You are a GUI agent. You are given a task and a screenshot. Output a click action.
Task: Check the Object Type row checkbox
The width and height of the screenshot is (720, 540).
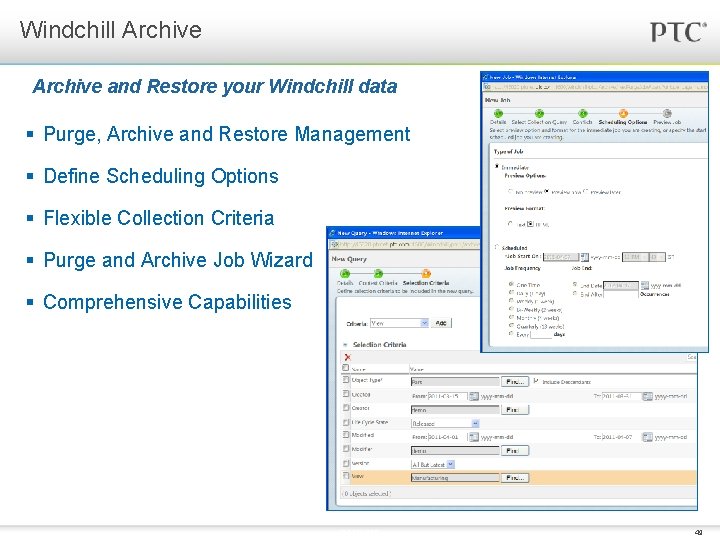(x=346, y=380)
